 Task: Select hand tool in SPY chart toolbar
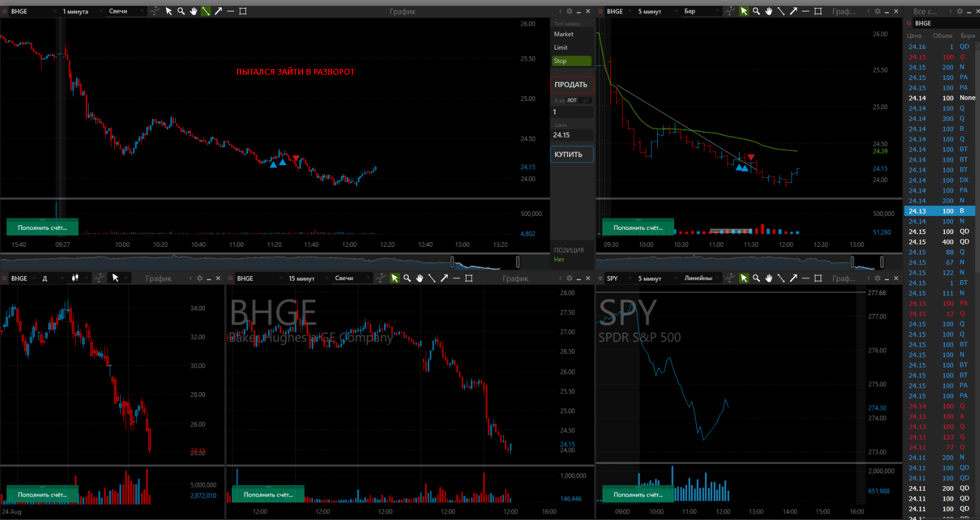tap(769, 278)
